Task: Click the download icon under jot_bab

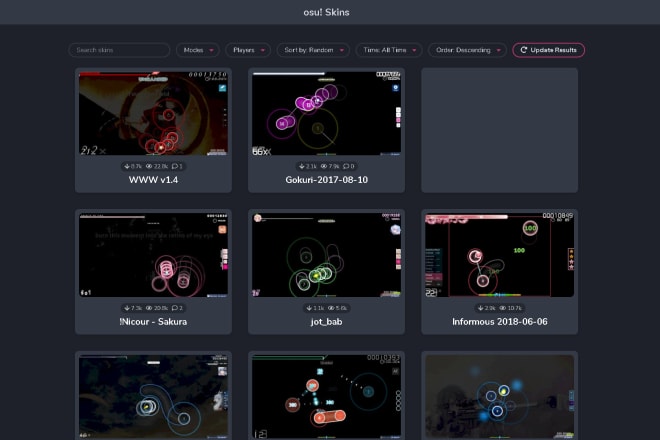Action: pos(309,308)
